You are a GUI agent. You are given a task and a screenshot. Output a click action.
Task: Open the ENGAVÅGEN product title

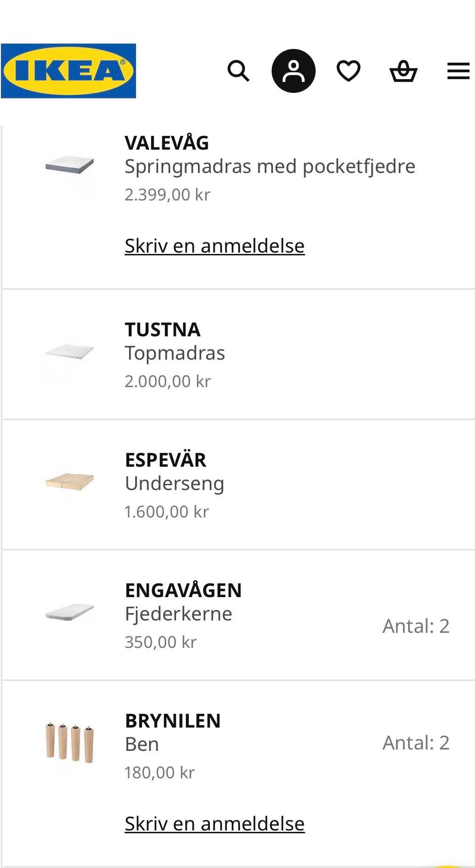[x=183, y=590]
